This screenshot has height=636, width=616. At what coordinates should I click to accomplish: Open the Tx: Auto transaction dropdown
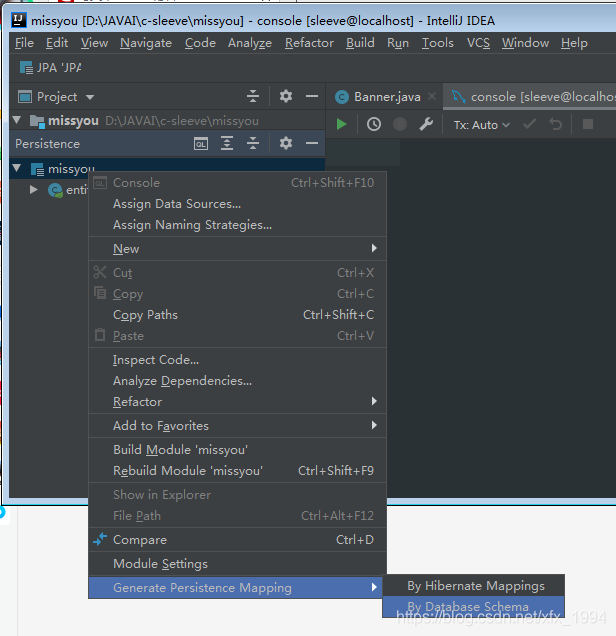[x=481, y=125]
